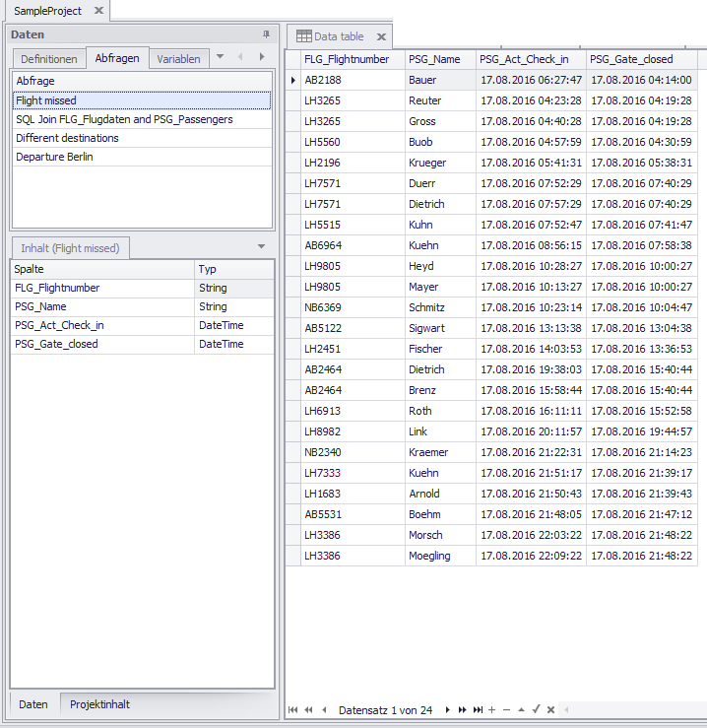The image size is (707, 728).
Task: Switch to the Abfragen tab
Action: [117, 58]
